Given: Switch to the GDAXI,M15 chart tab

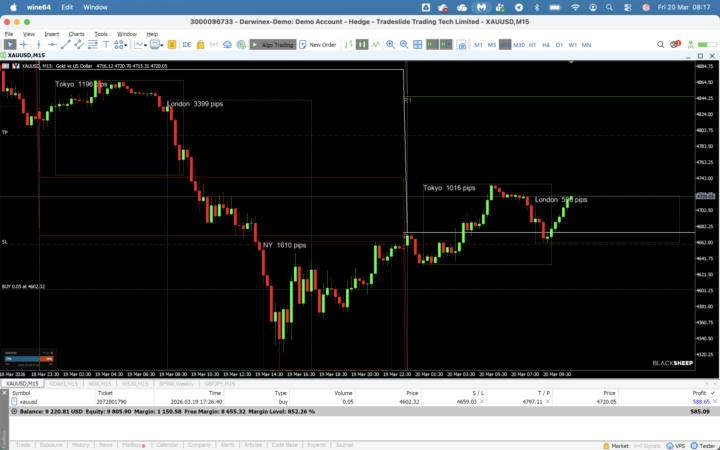Looking at the screenshot, I should [x=63, y=383].
